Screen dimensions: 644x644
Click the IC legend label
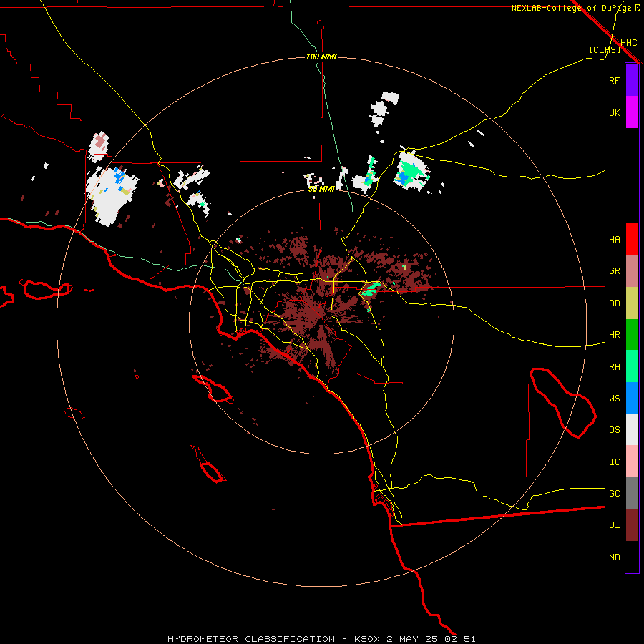coord(615,462)
